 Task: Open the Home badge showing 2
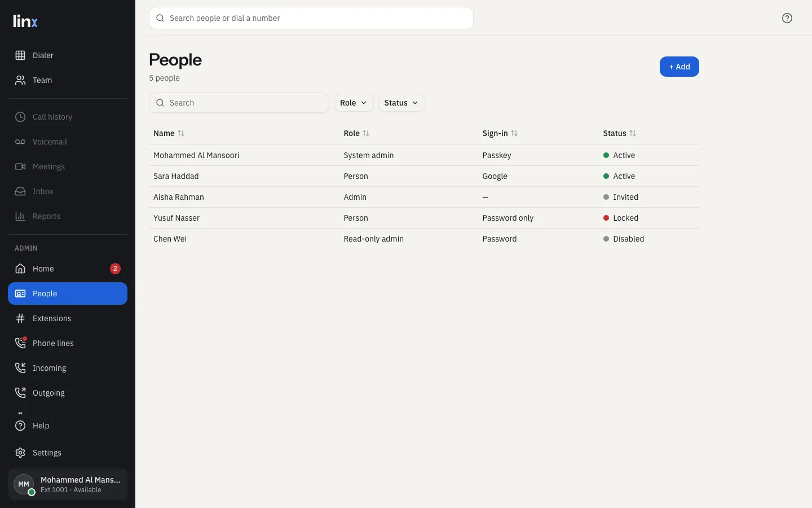point(115,269)
